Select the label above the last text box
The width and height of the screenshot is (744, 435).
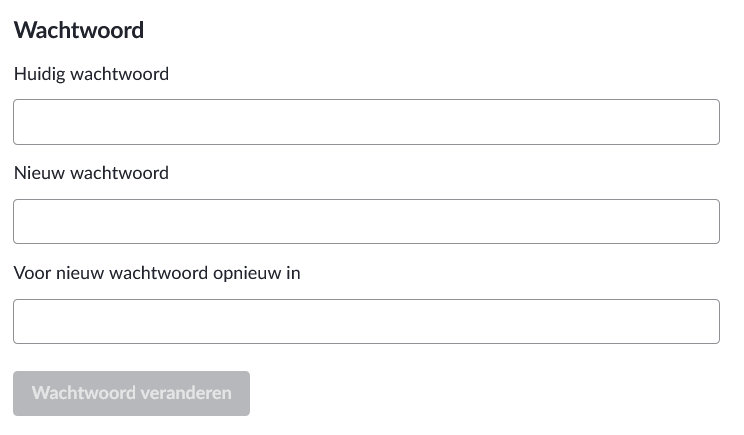click(x=157, y=273)
